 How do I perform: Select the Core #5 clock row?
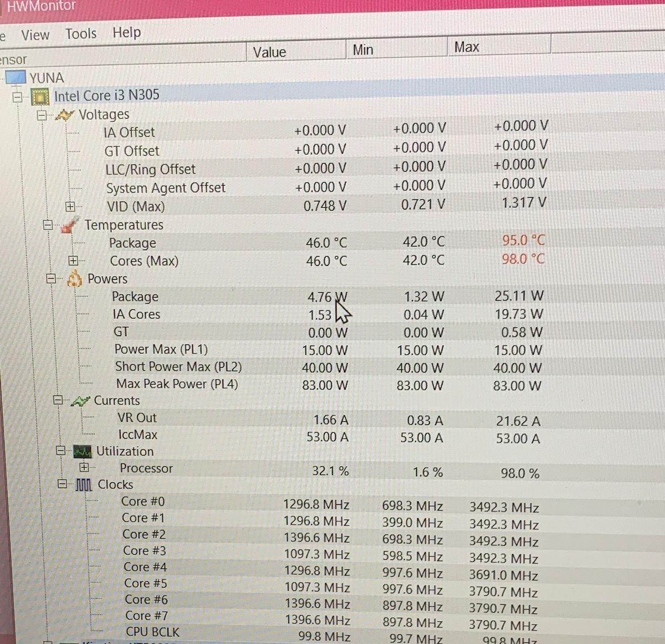point(146,583)
